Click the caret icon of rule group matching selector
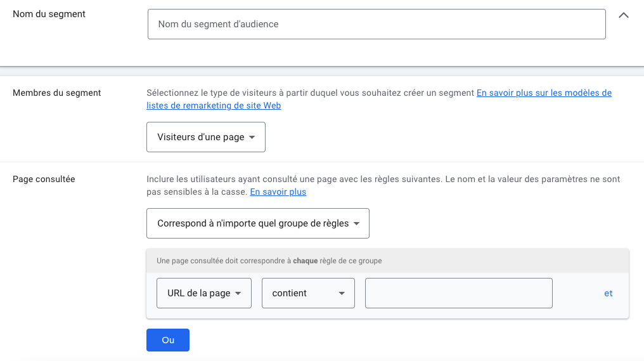This screenshot has height=361, width=644. (x=356, y=224)
